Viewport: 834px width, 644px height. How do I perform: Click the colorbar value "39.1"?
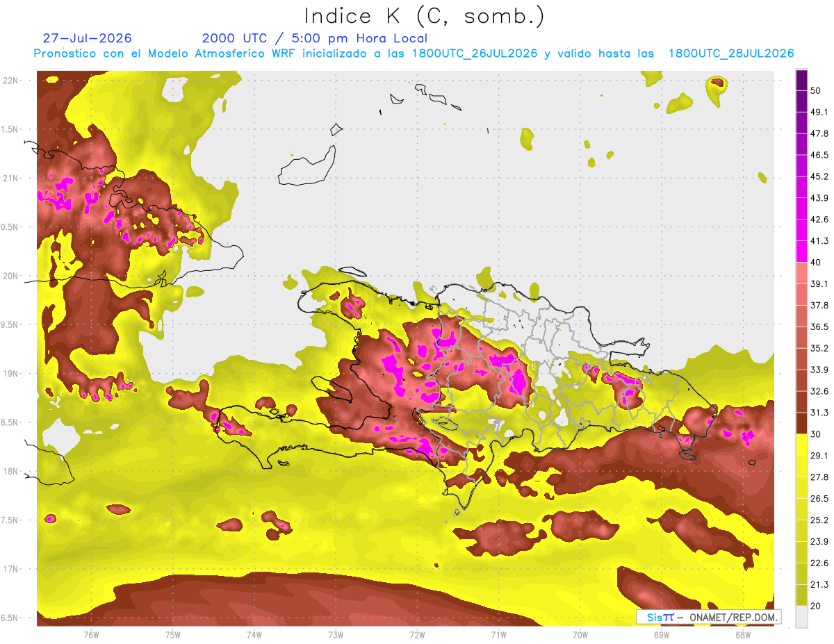pos(819,283)
